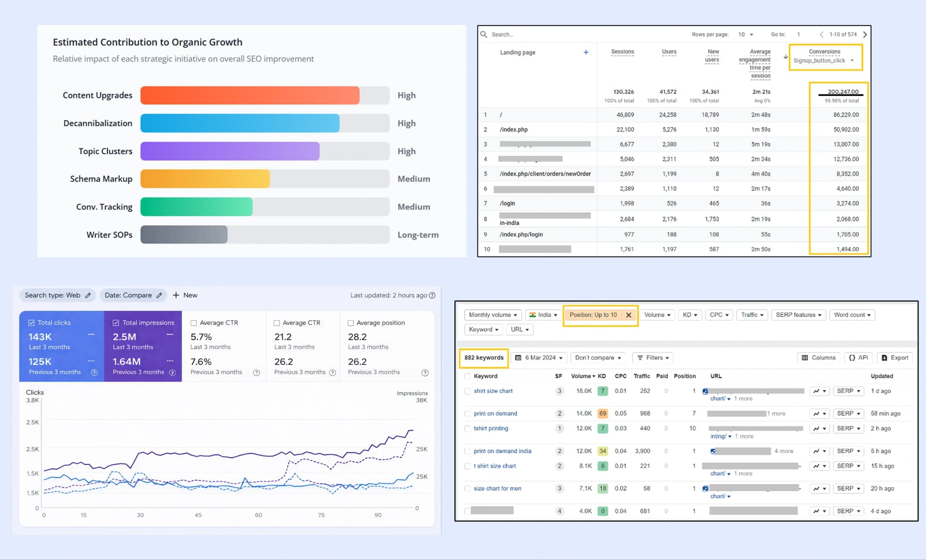Screen dimensions: 926x560
Task: Click 4 more URLs for print on demand india
Action: 783,451
